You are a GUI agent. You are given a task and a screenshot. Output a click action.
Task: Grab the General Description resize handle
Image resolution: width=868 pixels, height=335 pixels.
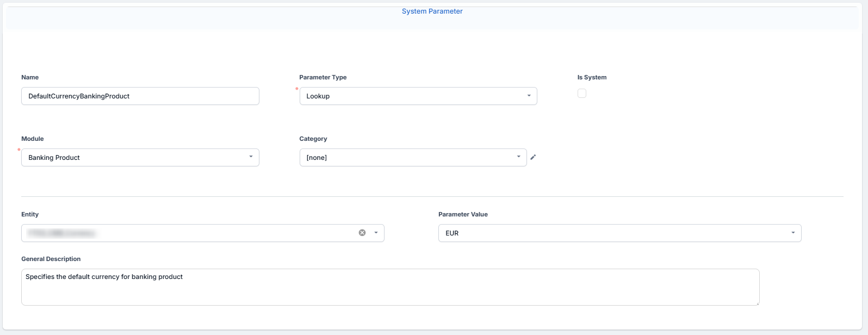(x=757, y=303)
